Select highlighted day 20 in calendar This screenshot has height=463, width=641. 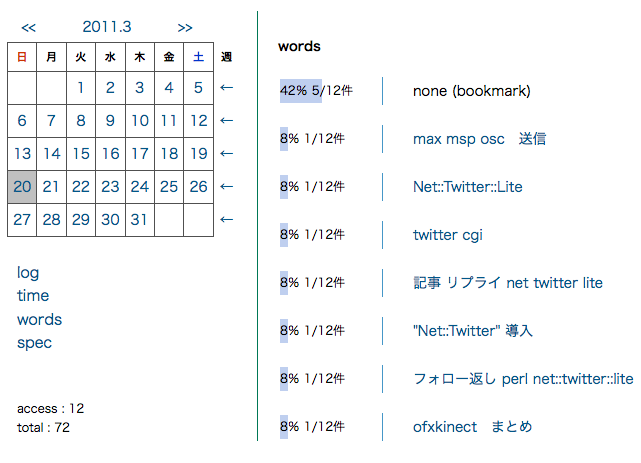tap(22, 187)
